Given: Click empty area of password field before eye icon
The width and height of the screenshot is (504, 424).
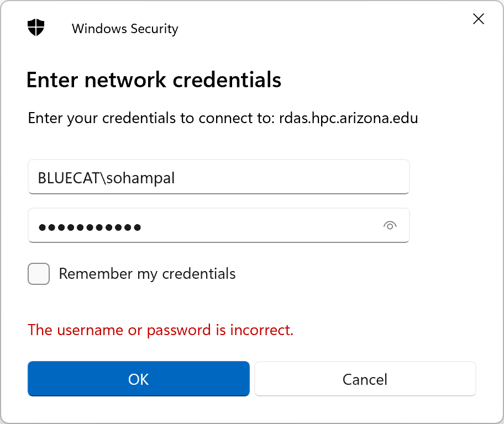Looking at the screenshot, I should tap(257, 225).
